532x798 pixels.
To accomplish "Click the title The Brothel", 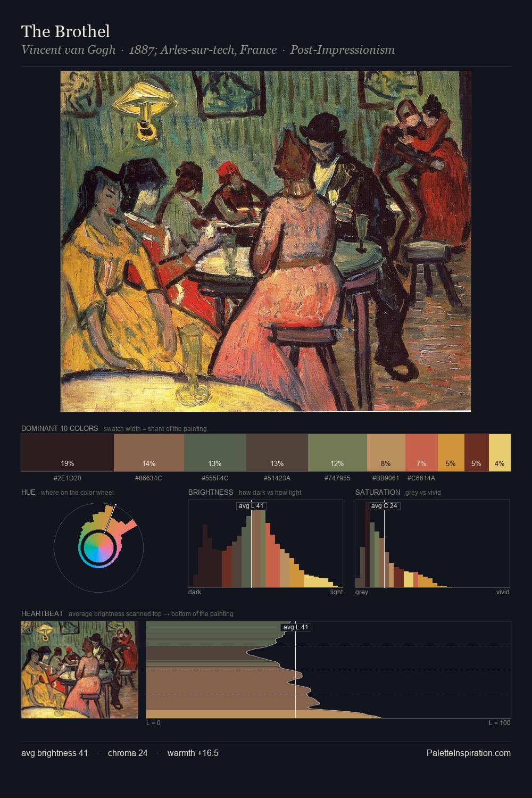I will pyautogui.click(x=65, y=31).
